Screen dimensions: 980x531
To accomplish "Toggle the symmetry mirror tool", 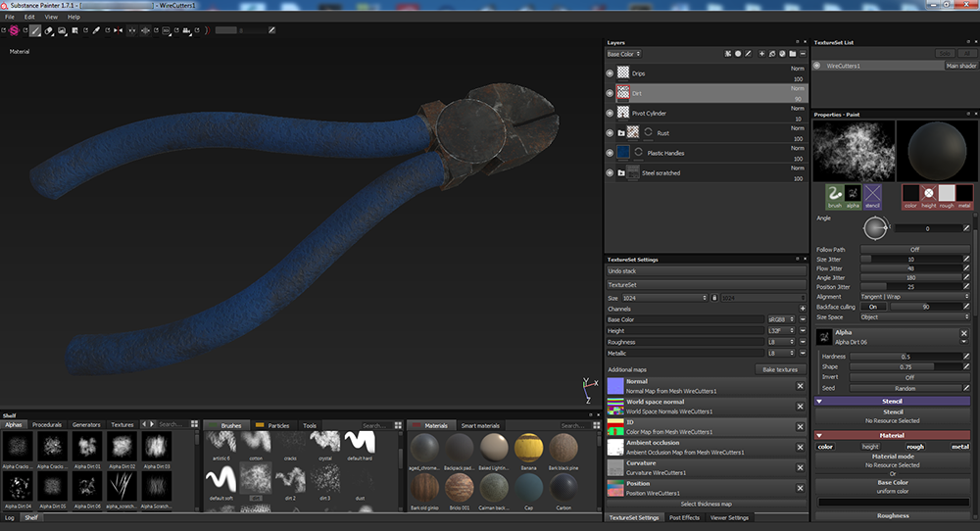I will [119, 30].
